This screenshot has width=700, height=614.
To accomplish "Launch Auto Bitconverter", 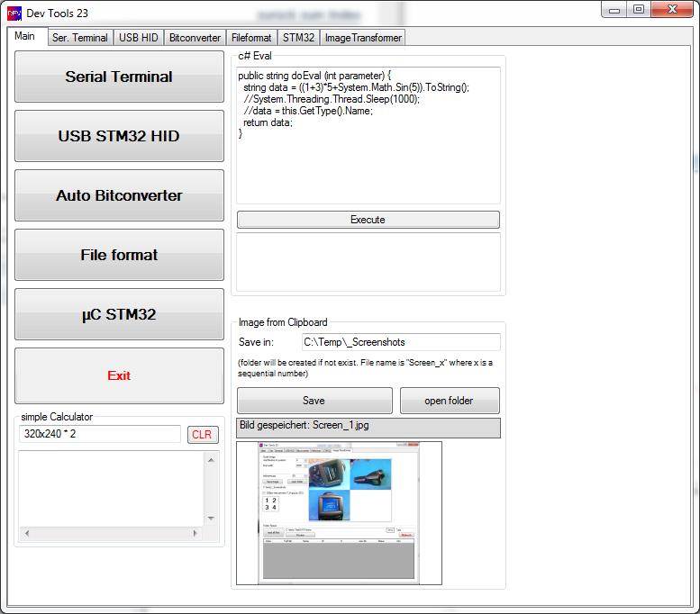I will pyautogui.click(x=119, y=195).
